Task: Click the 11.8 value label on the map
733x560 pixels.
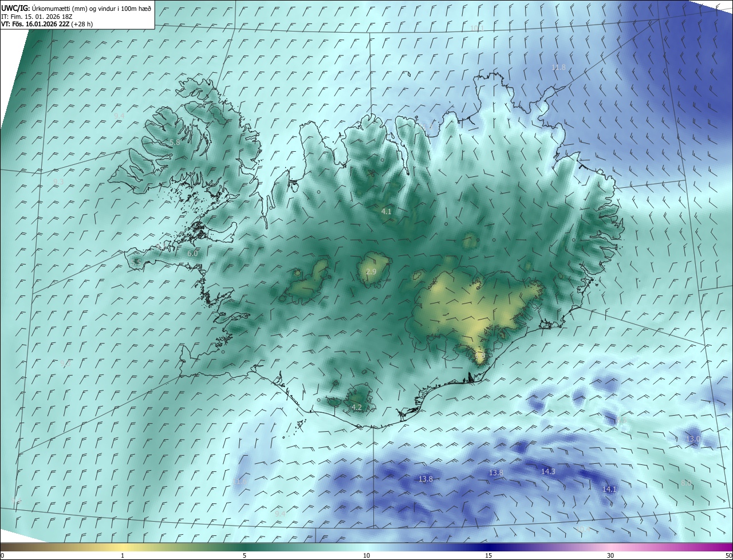Action: [x=558, y=68]
